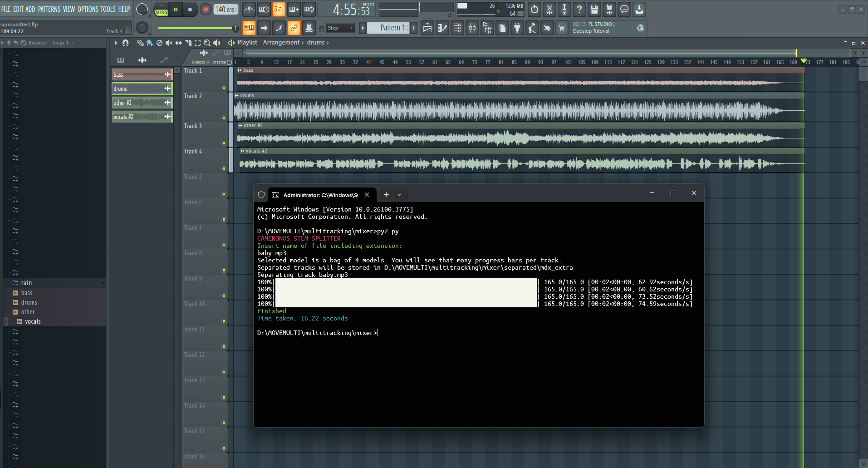
Task: Open new tab in terminal window
Action: [x=386, y=195]
